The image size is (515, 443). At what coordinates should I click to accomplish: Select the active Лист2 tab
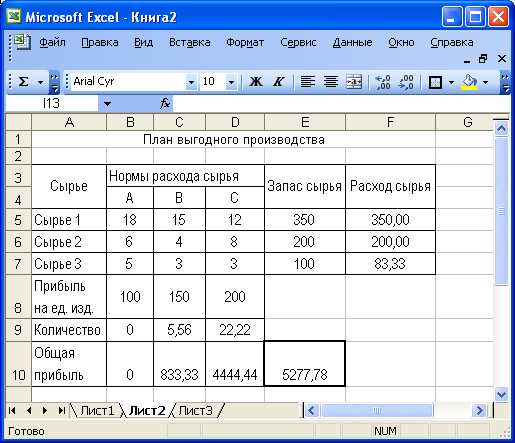coord(147,411)
